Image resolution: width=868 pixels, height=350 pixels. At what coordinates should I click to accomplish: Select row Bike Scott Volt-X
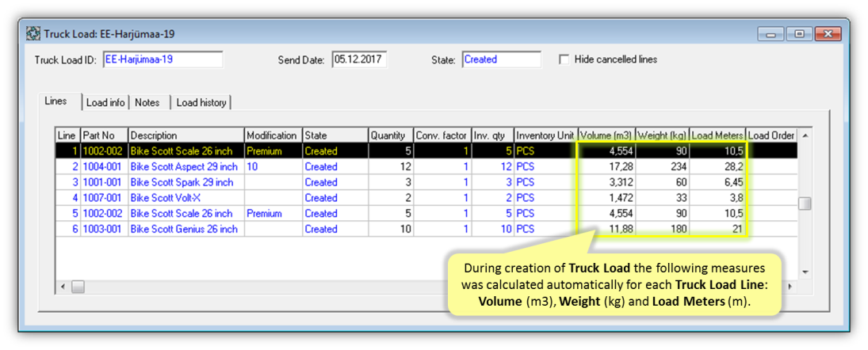(426, 197)
